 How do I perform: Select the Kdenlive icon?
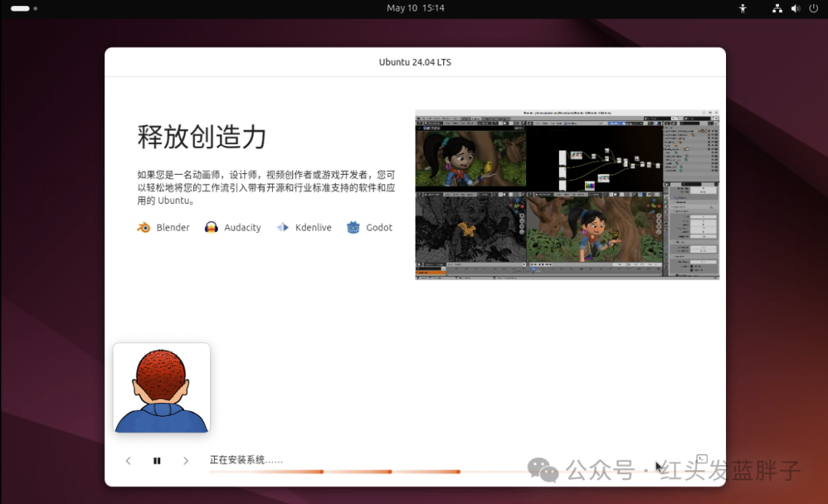tap(283, 227)
